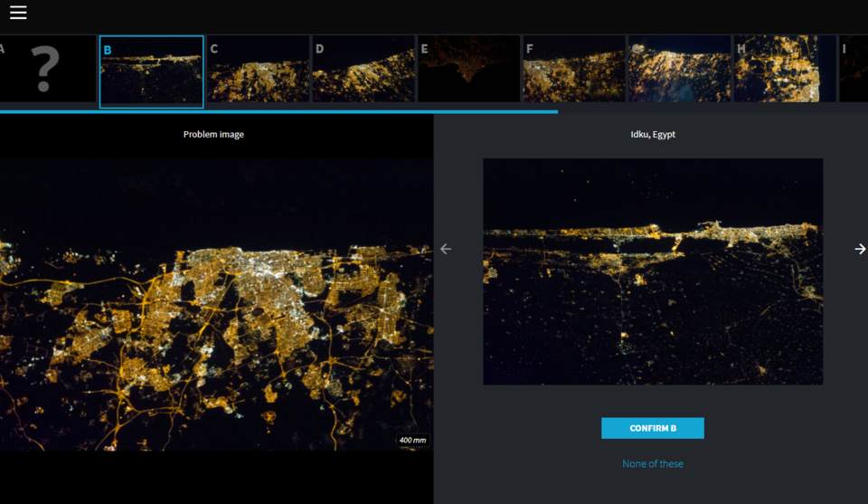Click the Idku, Egypt candidate image
Screen dimensions: 868x504
click(x=653, y=271)
